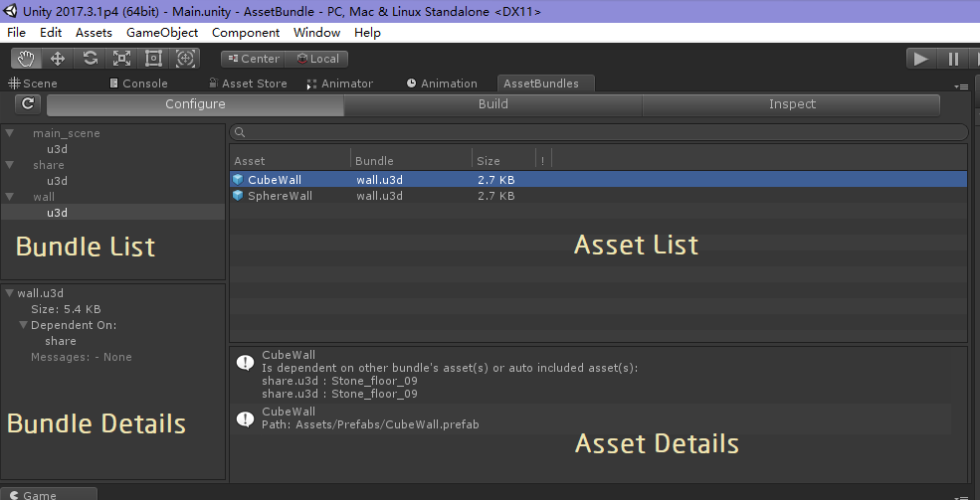Toggle Local handle rotation button
Viewport: 980px width, 500px height.
[x=316, y=59]
